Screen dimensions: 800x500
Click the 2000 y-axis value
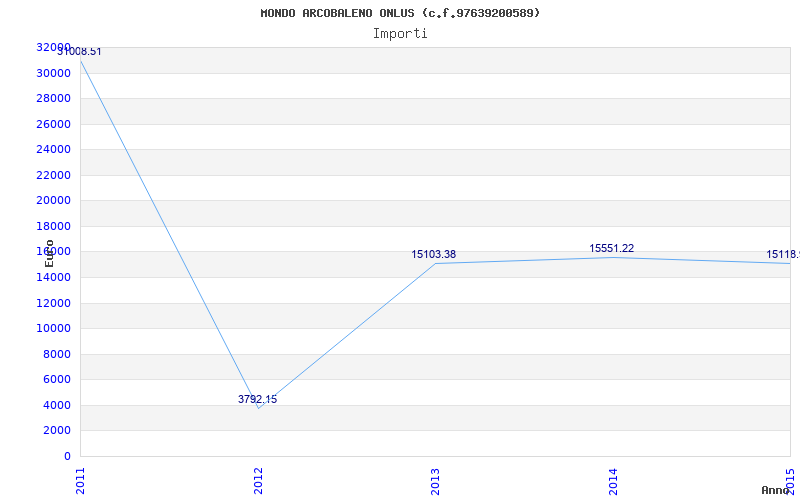pos(57,431)
